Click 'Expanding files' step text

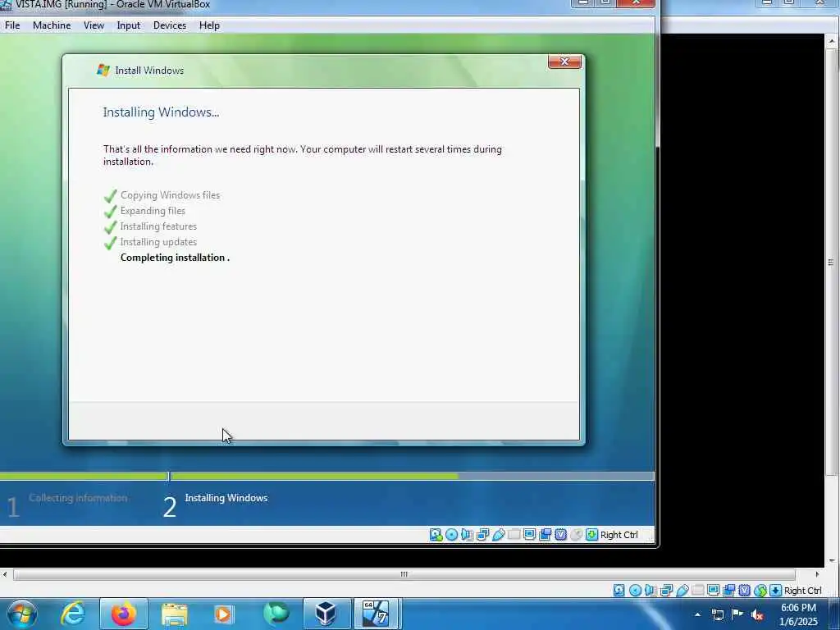tap(153, 211)
